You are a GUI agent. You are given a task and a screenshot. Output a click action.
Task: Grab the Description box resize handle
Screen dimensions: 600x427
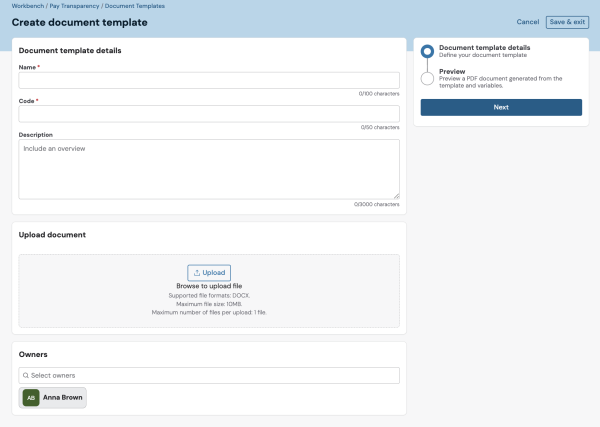[396, 195]
